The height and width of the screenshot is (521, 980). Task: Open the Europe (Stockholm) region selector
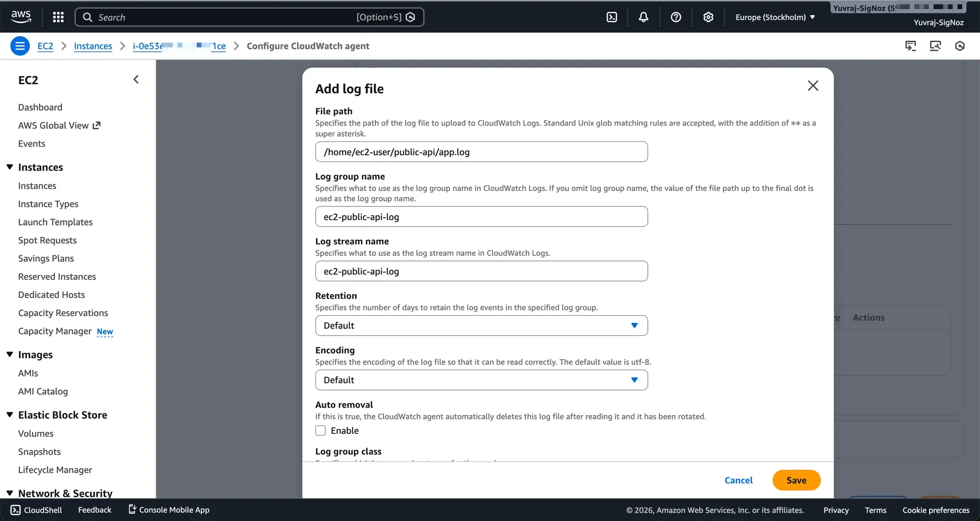coord(775,17)
